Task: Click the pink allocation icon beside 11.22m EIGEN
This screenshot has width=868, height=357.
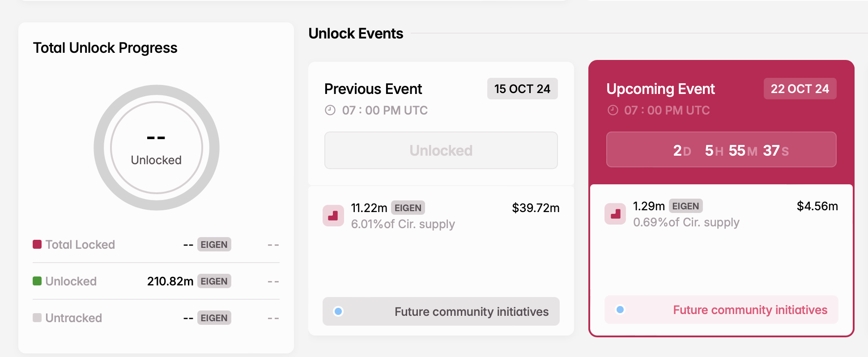Action: 333,216
